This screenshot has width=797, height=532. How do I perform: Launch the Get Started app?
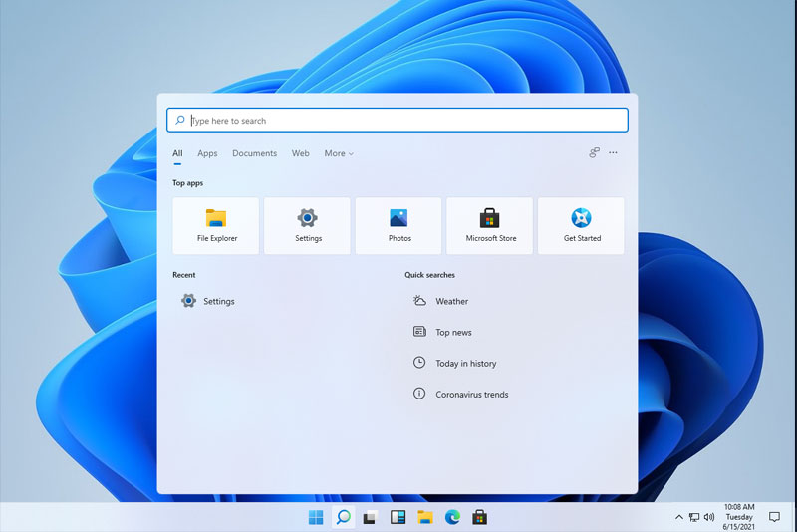click(582, 225)
